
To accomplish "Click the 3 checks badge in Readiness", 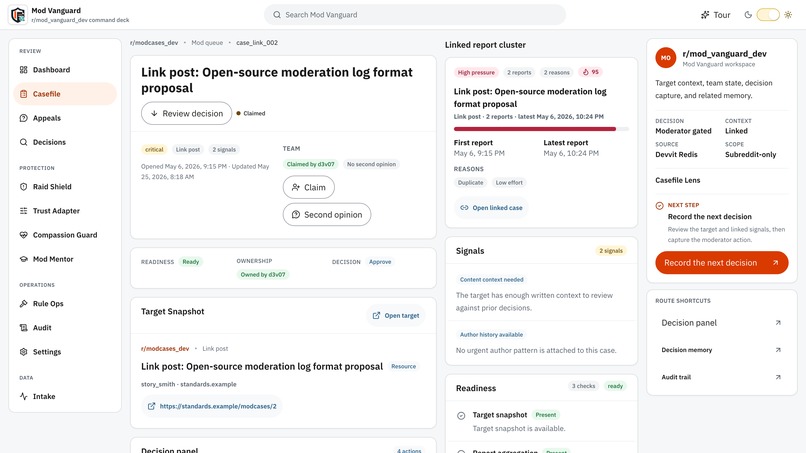I will pos(583,386).
